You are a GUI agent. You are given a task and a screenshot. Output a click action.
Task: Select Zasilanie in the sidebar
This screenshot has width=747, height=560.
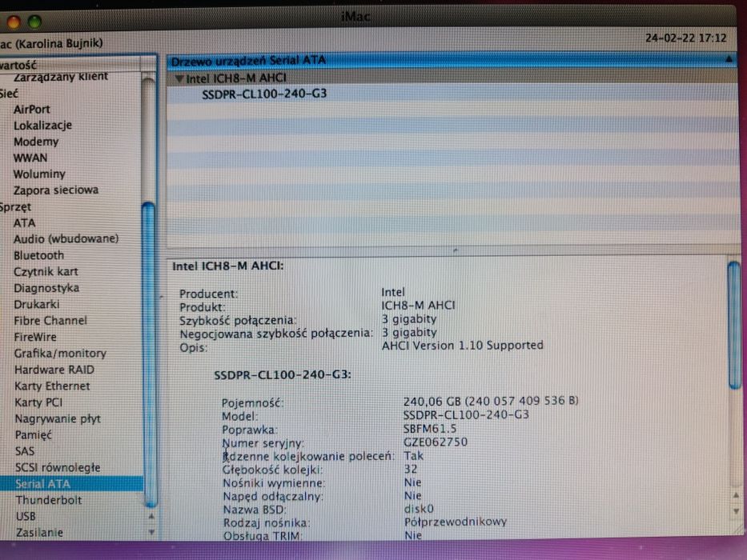tap(39, 533)
